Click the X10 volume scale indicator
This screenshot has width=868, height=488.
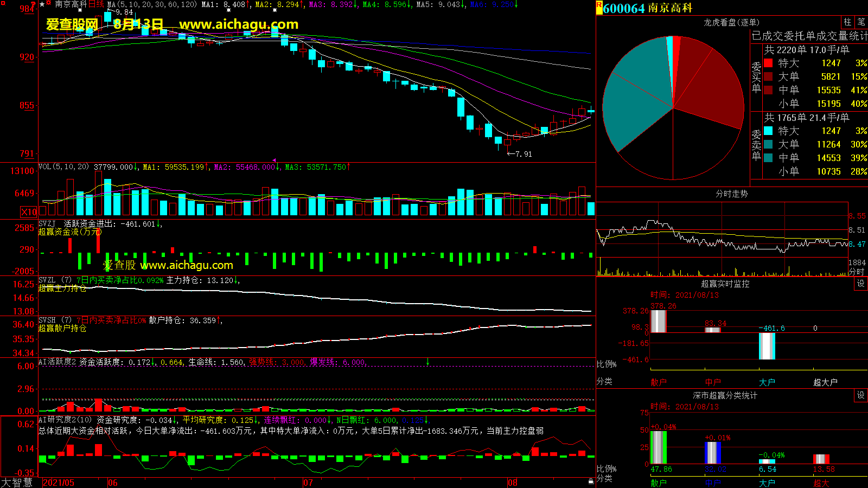click(x=29, y=212)
